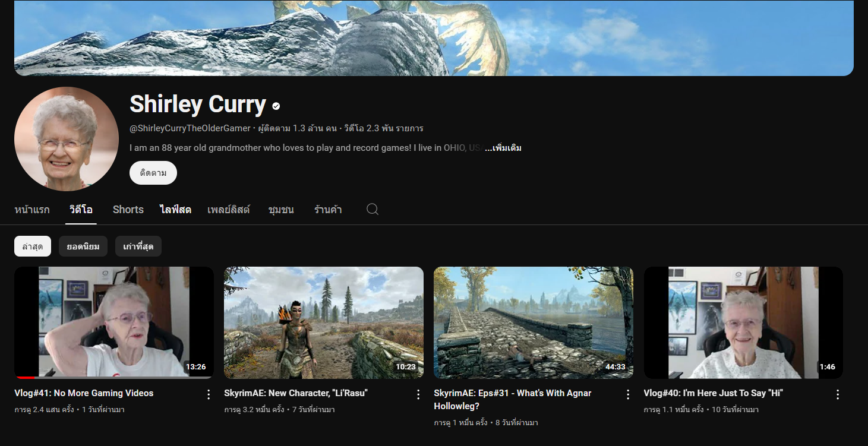Click Shirley Curry's profile avatar
868x446 pixels.
coord(67,139)
